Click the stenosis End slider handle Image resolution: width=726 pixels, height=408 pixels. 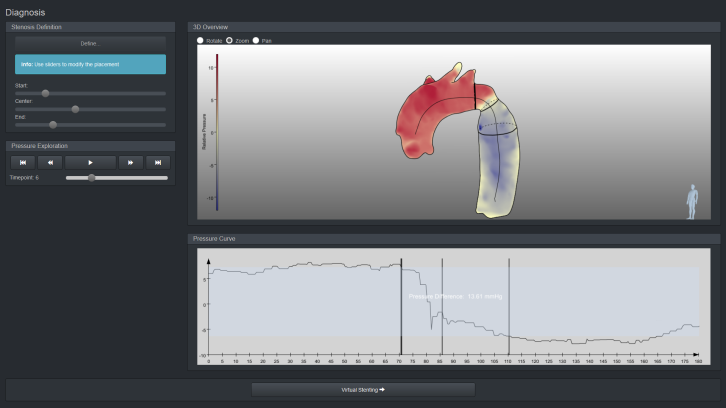[53, 125]
